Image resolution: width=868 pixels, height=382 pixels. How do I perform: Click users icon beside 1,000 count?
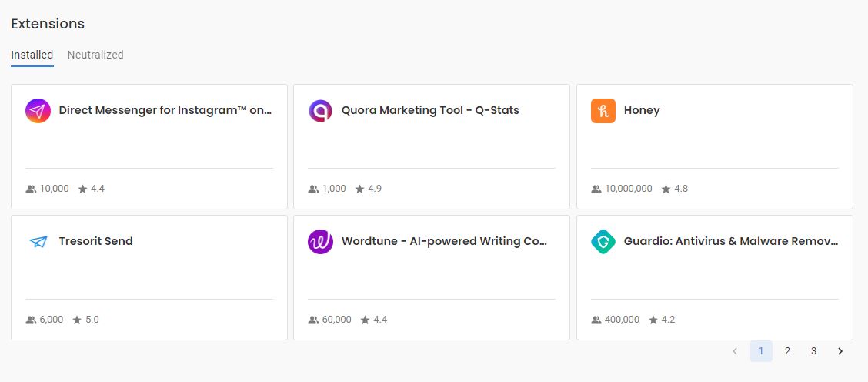pos(313,189)
